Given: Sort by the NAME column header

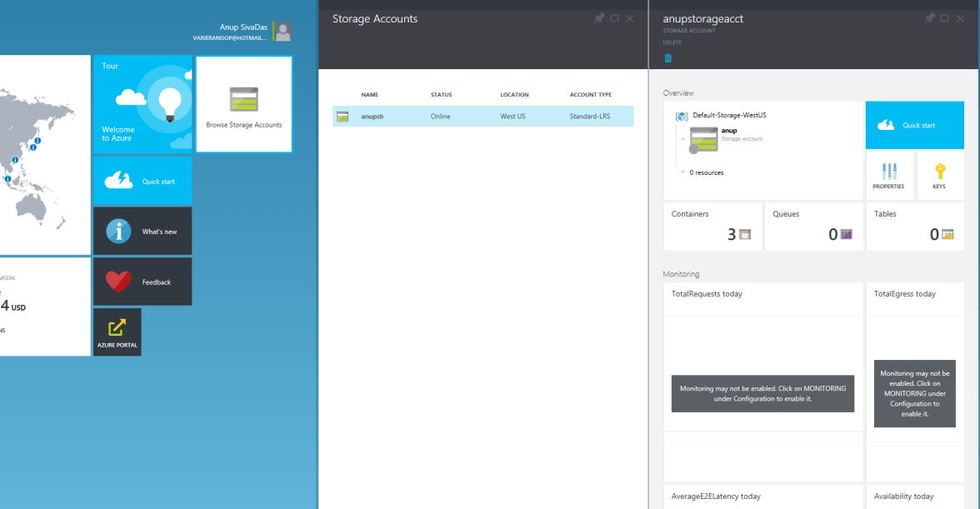Looking at the screenshot, I should pyautogui.click(x=370, y=95).
